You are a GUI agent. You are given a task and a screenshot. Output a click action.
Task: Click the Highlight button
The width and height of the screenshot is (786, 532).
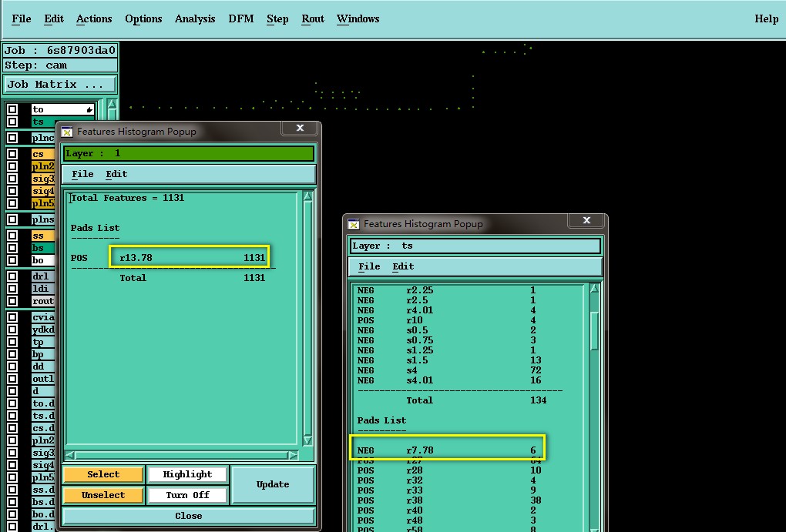pos(187,474)
